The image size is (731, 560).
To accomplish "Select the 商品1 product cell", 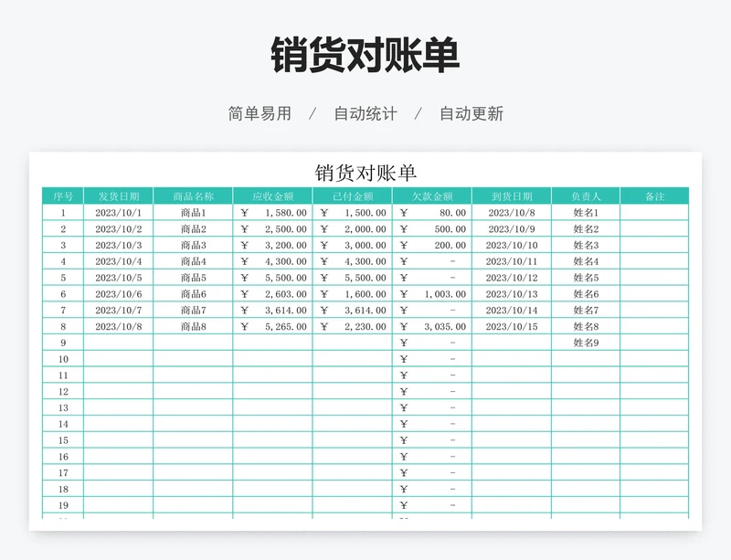I will tap(193, 213).
